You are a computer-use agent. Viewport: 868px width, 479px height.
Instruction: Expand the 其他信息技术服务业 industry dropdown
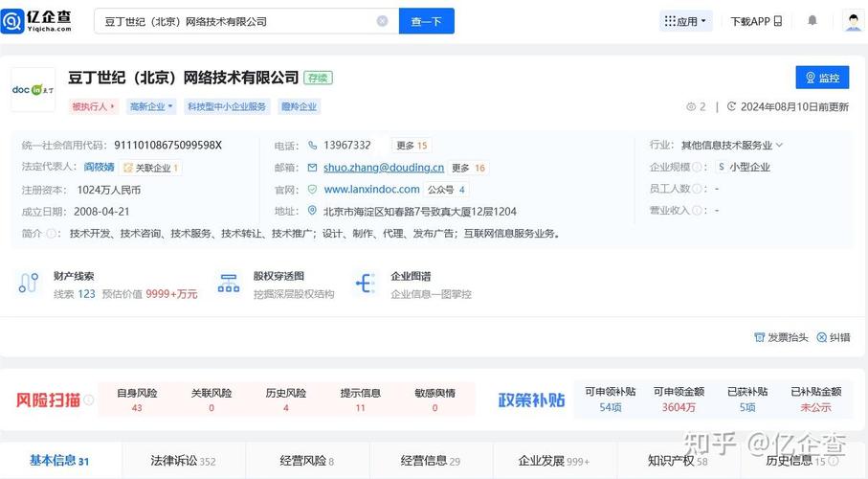[732, 146]
